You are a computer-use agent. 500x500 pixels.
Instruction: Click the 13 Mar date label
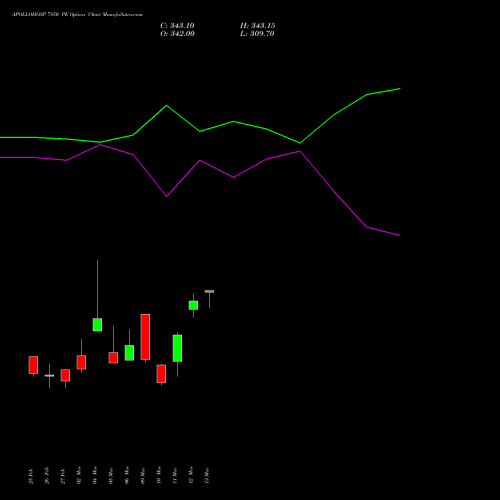coord(207,476)
